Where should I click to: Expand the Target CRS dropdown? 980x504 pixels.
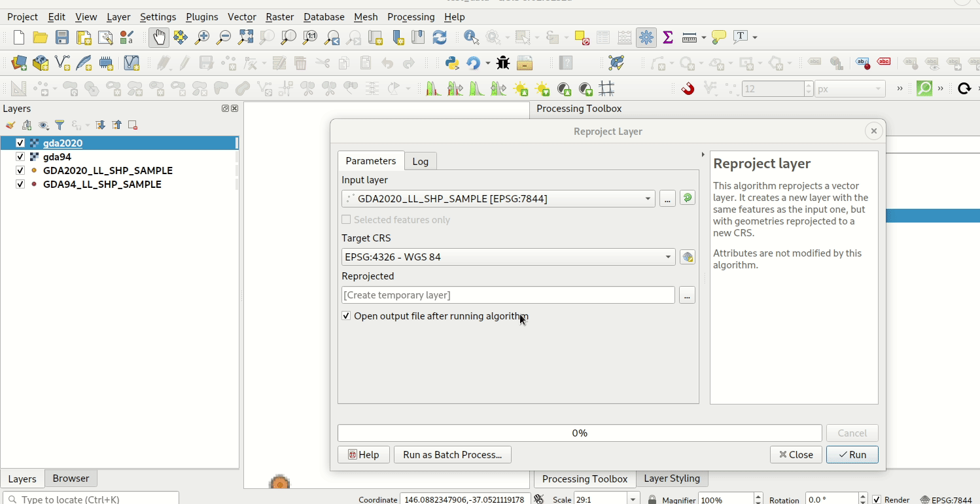tap(668, 257)
